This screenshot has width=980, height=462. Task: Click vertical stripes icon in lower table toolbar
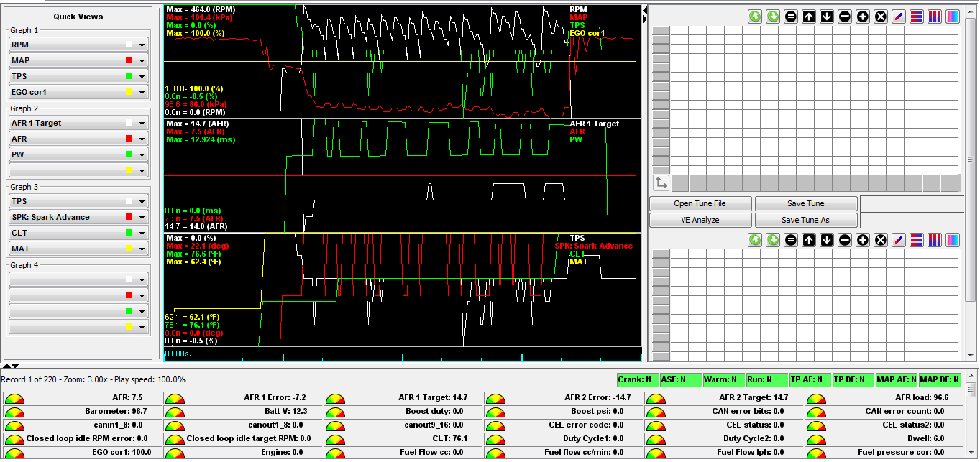pos(935,240)
